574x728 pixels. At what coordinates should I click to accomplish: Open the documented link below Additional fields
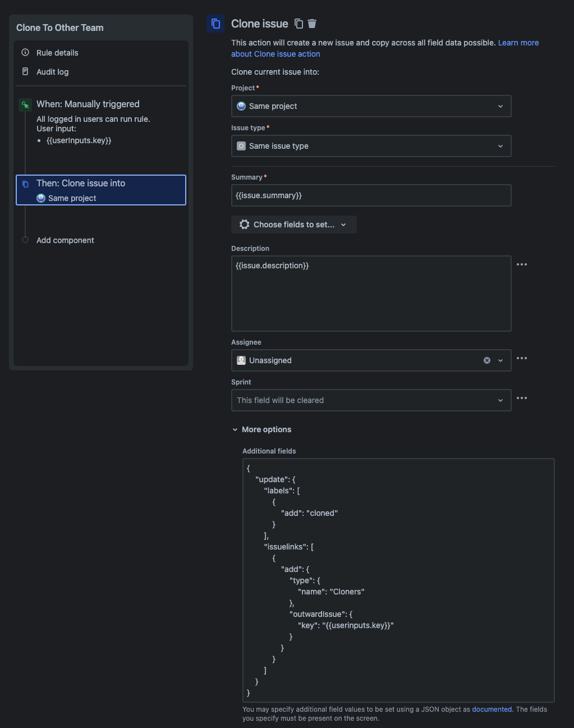coord(492,709)
